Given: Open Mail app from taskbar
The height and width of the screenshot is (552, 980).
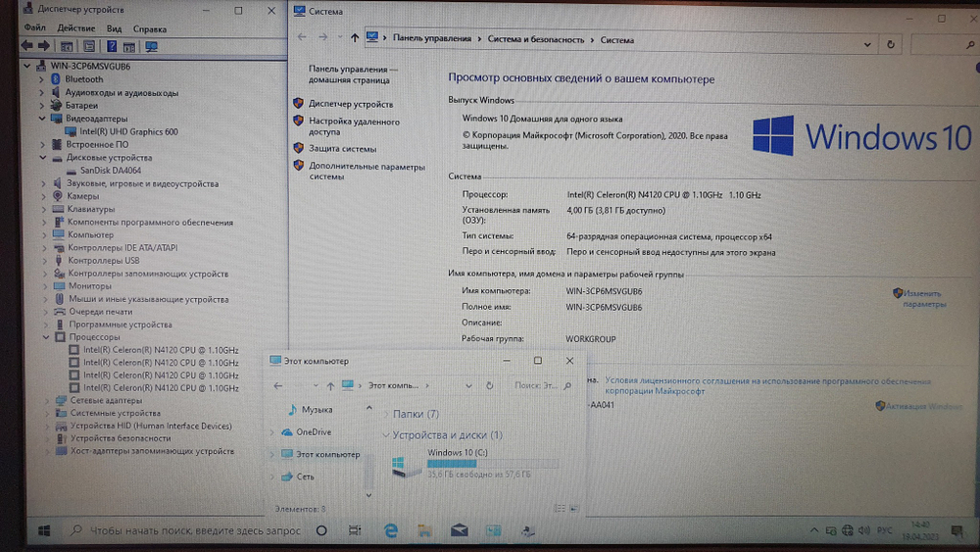Looking at the screenshot, I should [x=460, y=530].
